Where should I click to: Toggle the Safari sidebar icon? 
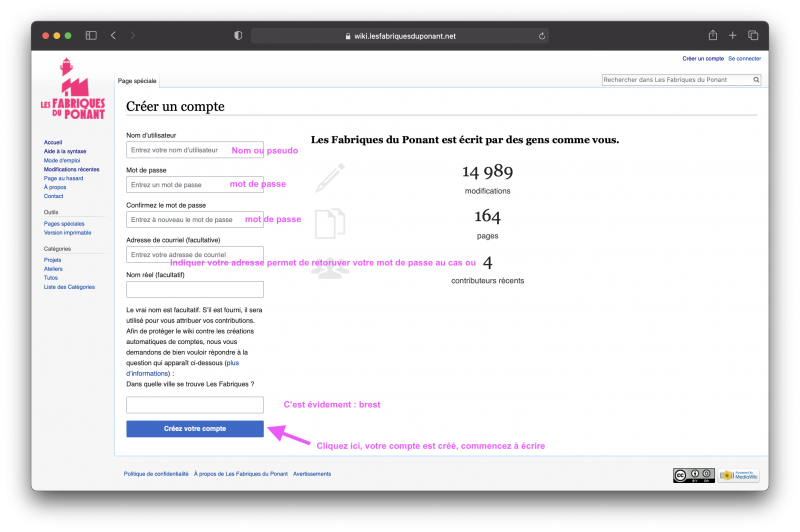pyautogui.click(x=91, y=35)
